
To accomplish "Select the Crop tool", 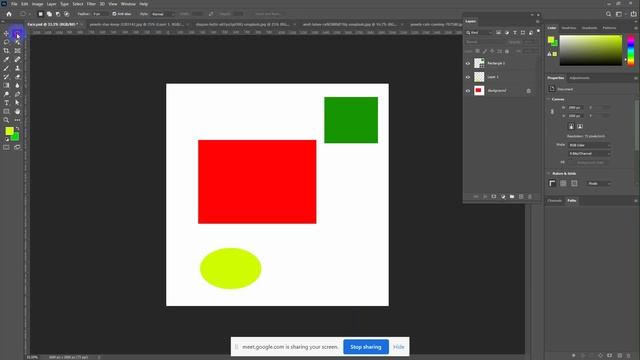I will (x=6, y=51).
